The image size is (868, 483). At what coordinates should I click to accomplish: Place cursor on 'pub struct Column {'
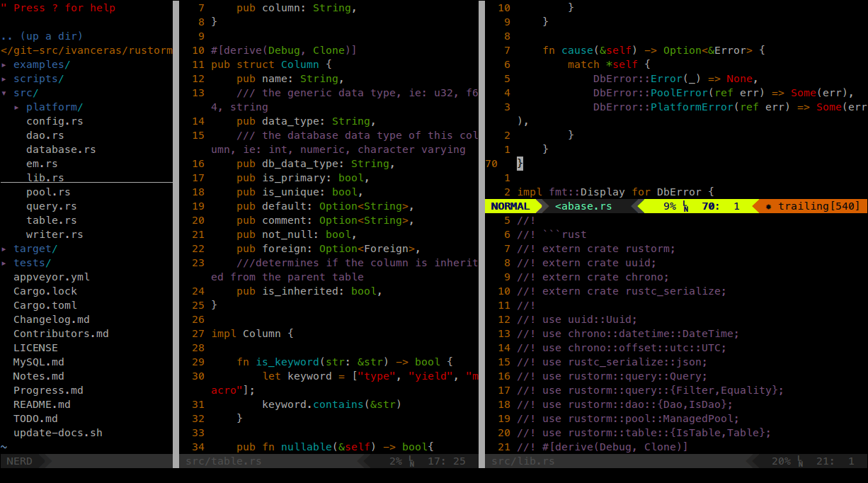coord(271,64)
